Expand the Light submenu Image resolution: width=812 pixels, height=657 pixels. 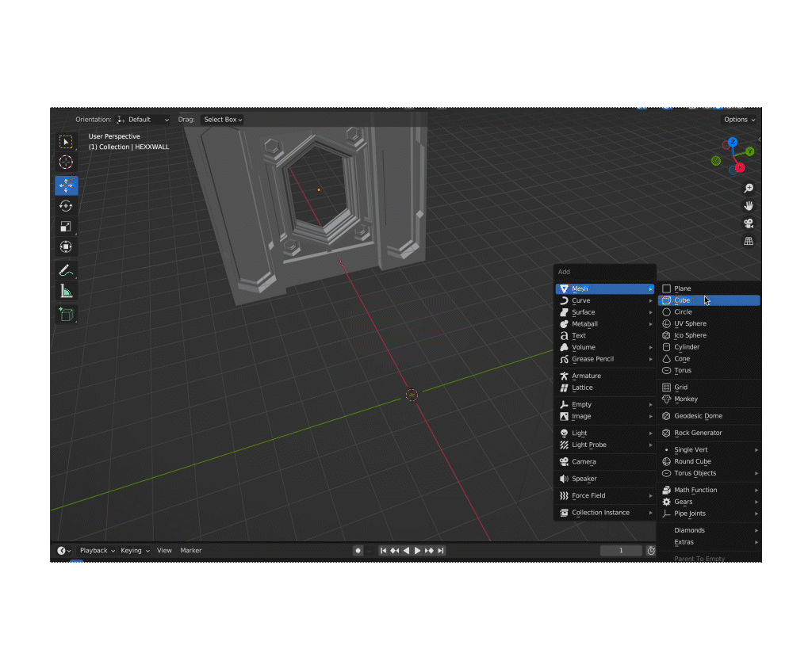point(605,434)
